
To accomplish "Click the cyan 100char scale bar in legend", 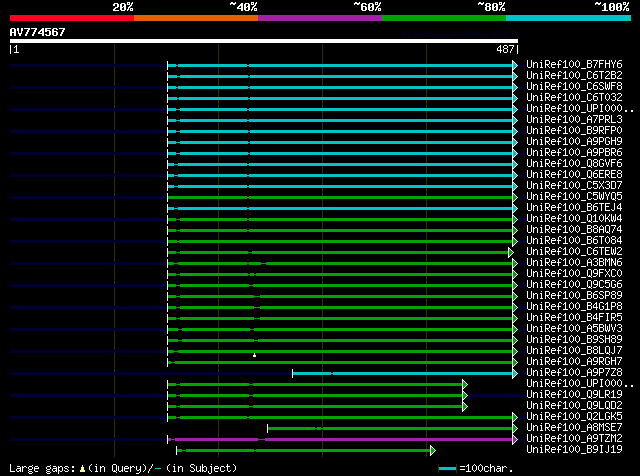I will (x=447, y=469).
